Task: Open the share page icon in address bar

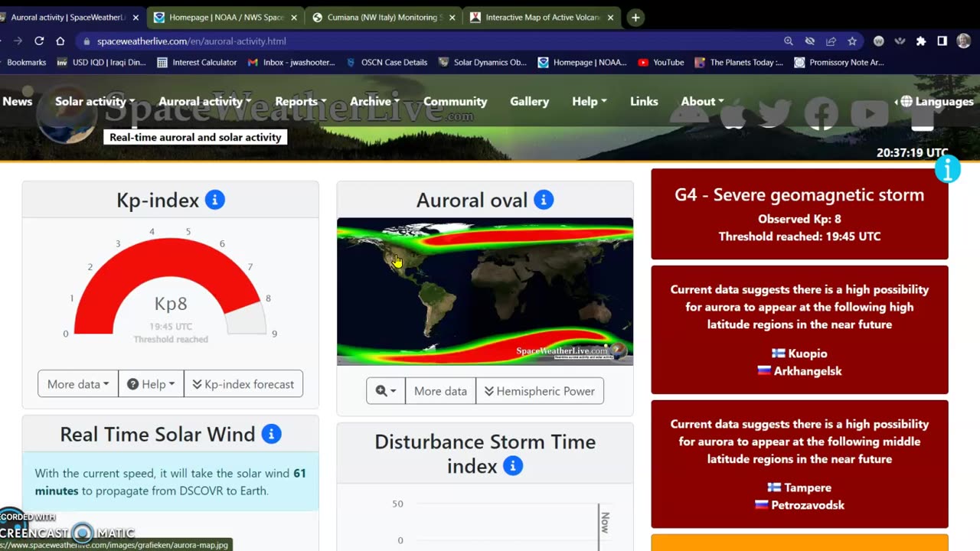Action: pyautogui.click(x=831, y=41)
